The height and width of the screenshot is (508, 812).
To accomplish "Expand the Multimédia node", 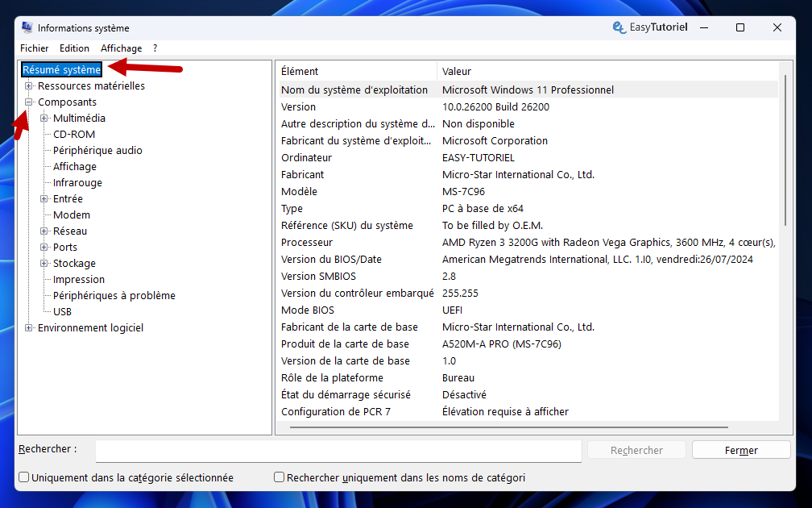I will (44, 119).
